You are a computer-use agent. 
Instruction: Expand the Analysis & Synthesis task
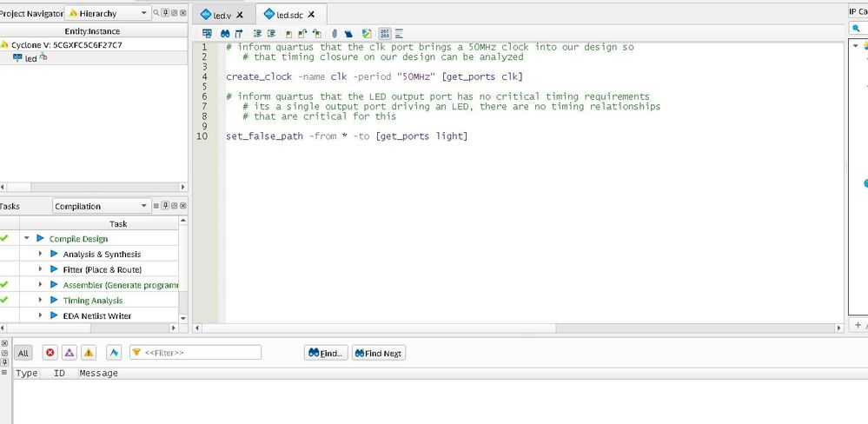click(x=41, y=254)
